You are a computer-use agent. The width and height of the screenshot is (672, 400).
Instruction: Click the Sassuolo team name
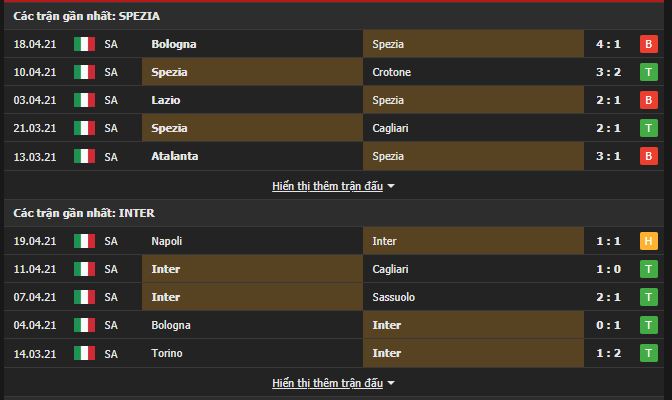[394, 297]
